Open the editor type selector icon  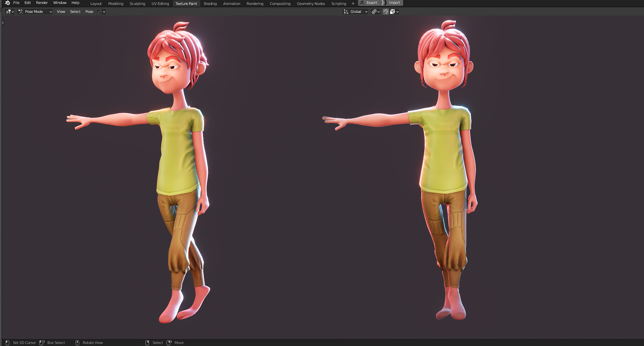[x=9, y=12]
